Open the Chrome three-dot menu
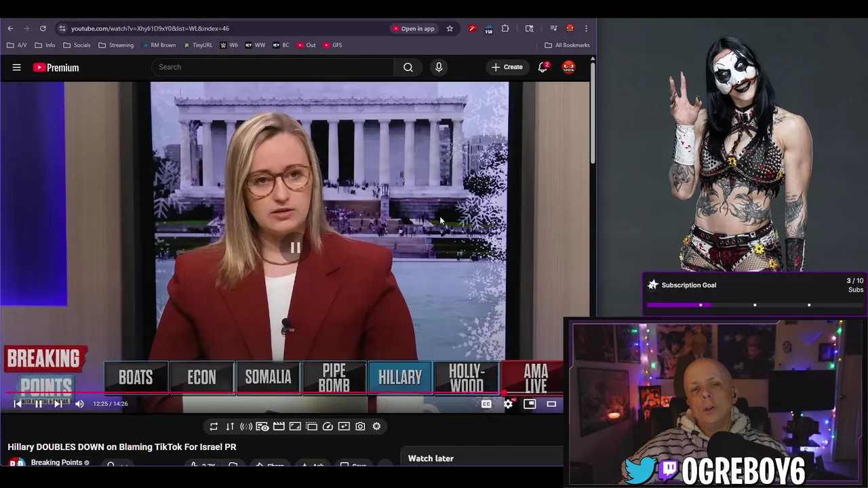868x488 pixels. coord(586,28)
